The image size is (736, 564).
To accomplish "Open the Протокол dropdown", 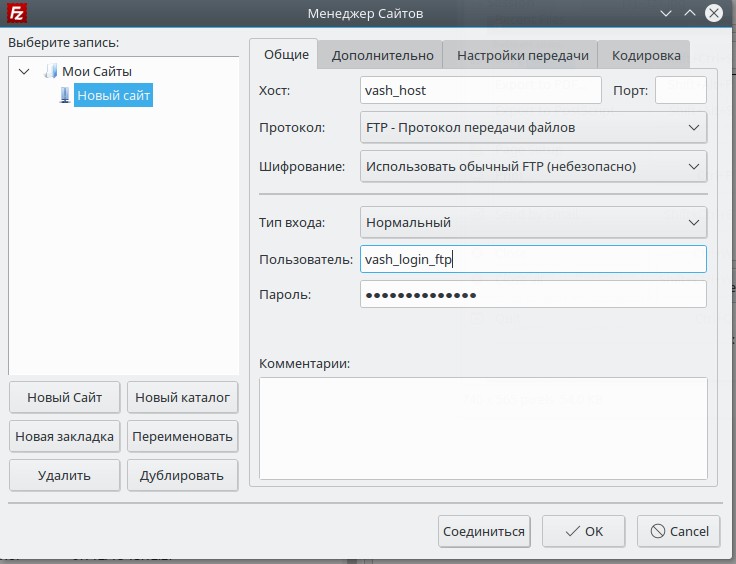I will click(x=533, y=127).
